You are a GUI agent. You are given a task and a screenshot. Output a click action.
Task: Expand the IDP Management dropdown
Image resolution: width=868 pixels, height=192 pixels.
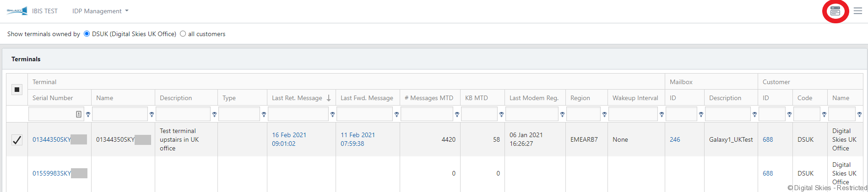point(100,11)
